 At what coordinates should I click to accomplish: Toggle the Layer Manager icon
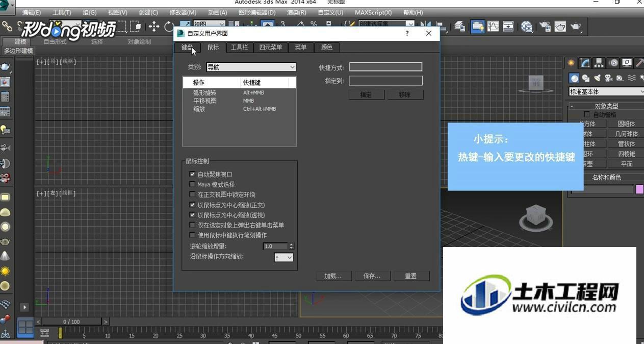click(x=460, y=26)
